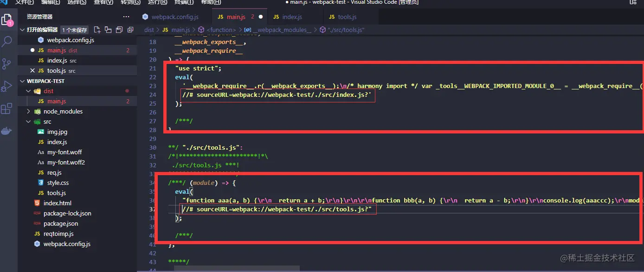Open the Explorer view in activity bar
This screenshot has height=272, width=644.
[7, 20]
